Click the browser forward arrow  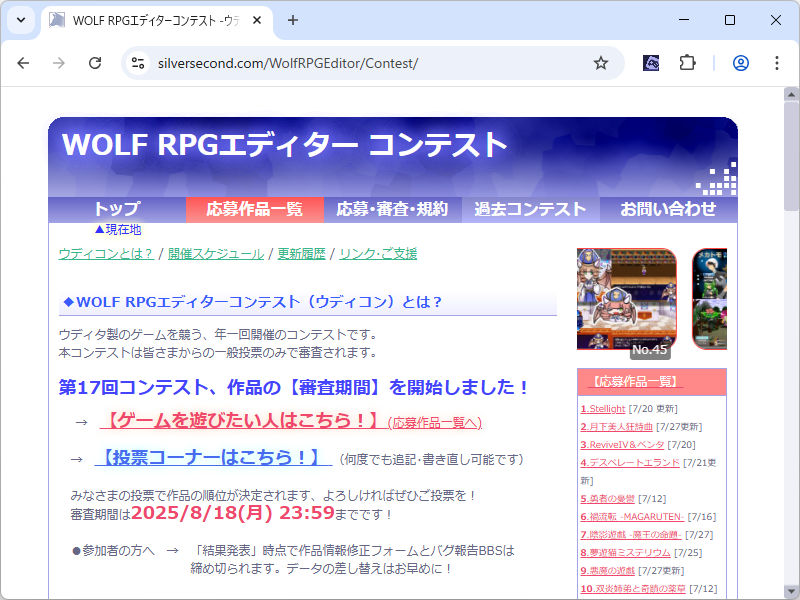(60, 62)
